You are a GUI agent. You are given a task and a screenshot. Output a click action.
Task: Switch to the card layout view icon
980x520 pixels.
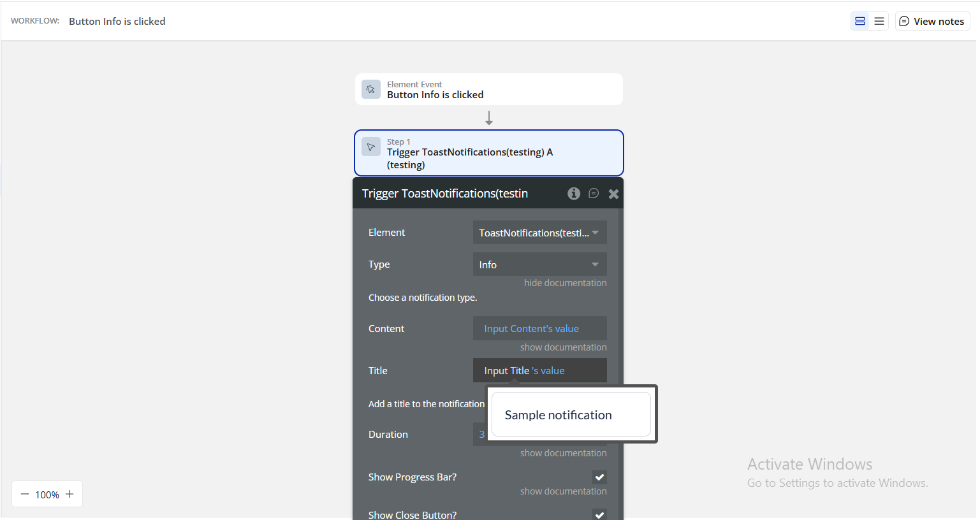(x=859, y=21)
